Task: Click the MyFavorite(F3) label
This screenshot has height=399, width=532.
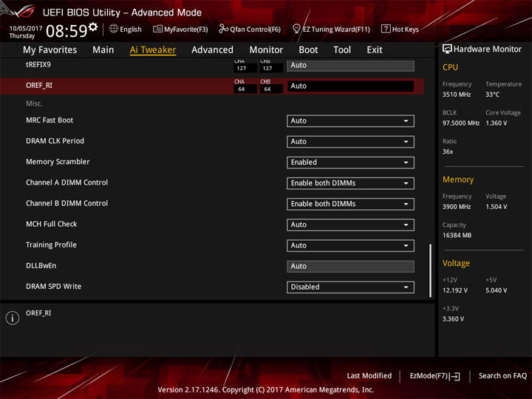Action: [x=186, y=29]
